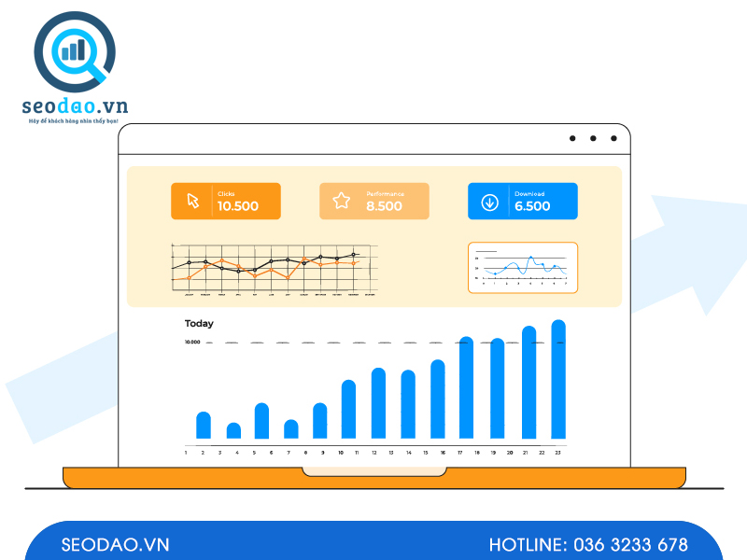Select the tallest bar at hour 23
The width and height of the screenshot is (747, 560).
tap(558, 380)
